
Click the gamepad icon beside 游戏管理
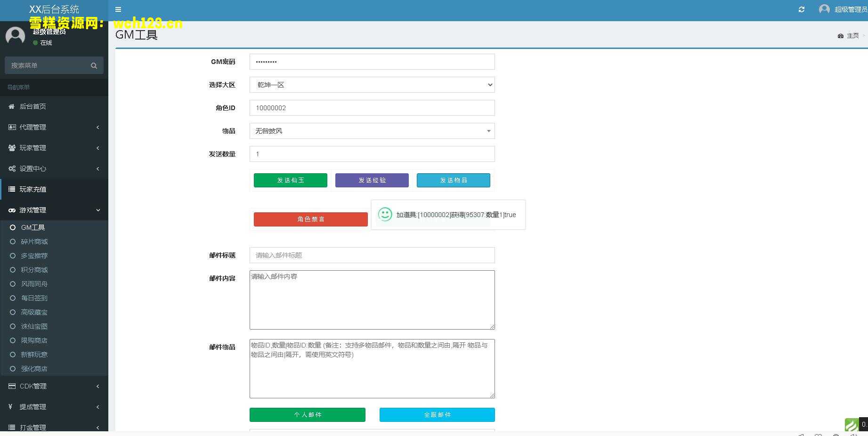(12, 210)
